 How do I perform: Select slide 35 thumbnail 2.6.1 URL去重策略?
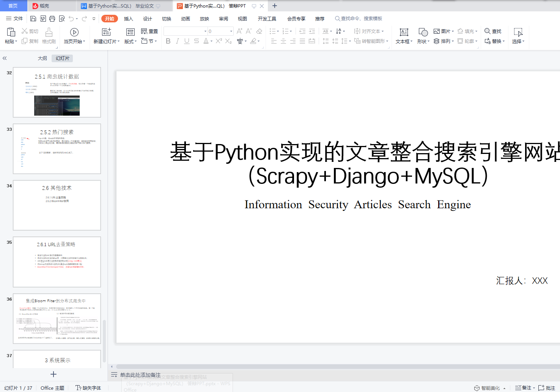57,262
